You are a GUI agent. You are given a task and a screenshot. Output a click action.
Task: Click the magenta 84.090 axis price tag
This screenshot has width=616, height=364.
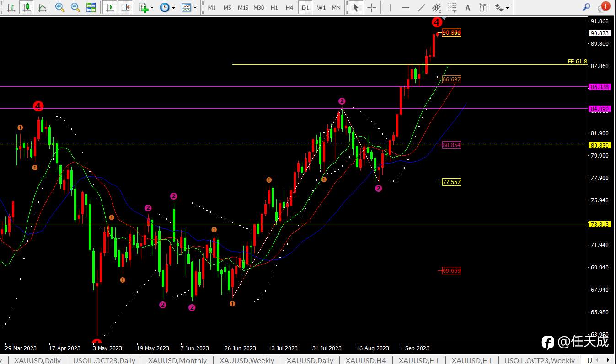click(x=600, y=109)
